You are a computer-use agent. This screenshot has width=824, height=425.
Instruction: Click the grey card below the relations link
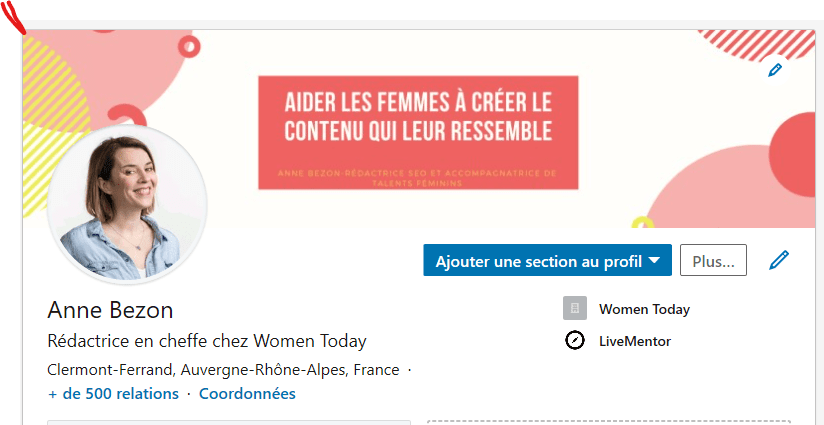coord(229,421)
